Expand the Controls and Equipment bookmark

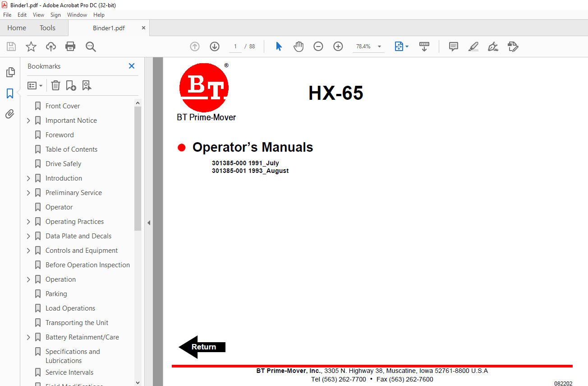(28, 251)
